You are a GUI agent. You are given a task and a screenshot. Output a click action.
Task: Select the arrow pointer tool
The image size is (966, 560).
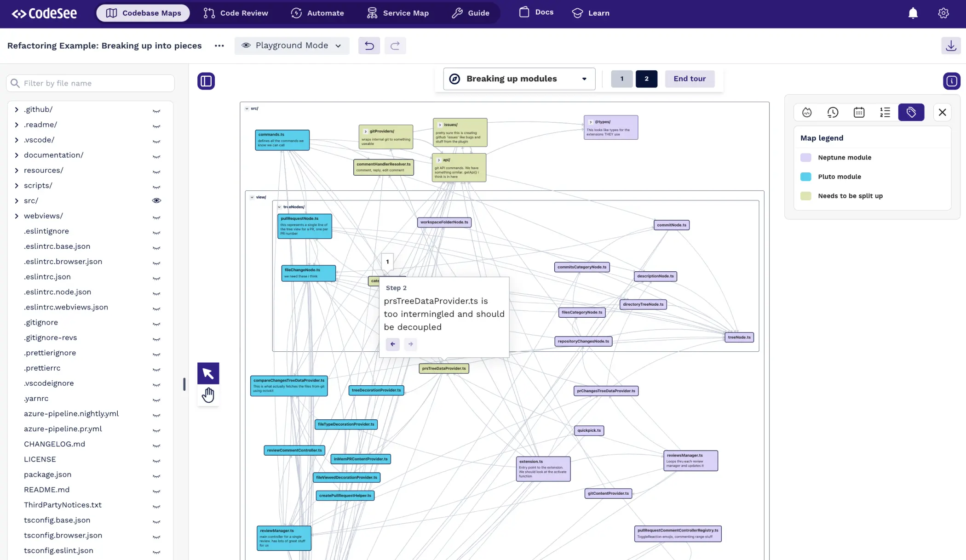click(x=208, y=373)
